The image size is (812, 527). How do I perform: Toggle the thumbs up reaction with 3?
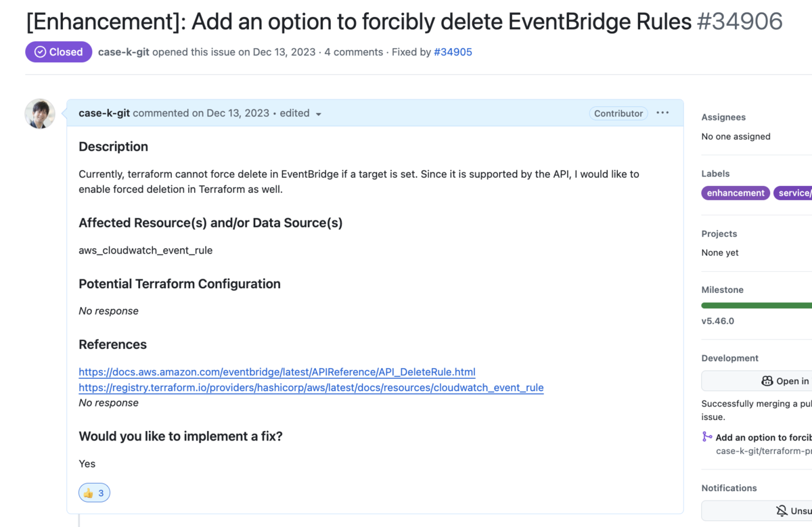(x=94, y=493)
